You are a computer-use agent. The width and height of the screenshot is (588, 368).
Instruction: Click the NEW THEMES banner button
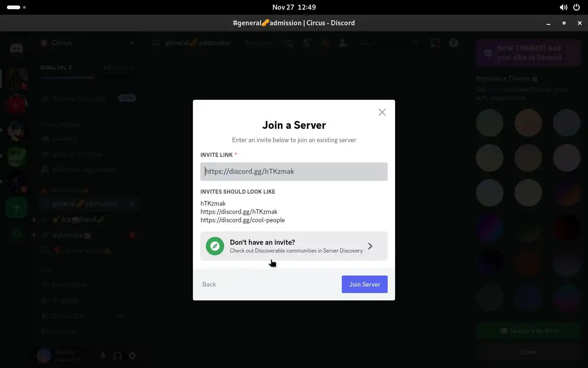tap(528, 53)
